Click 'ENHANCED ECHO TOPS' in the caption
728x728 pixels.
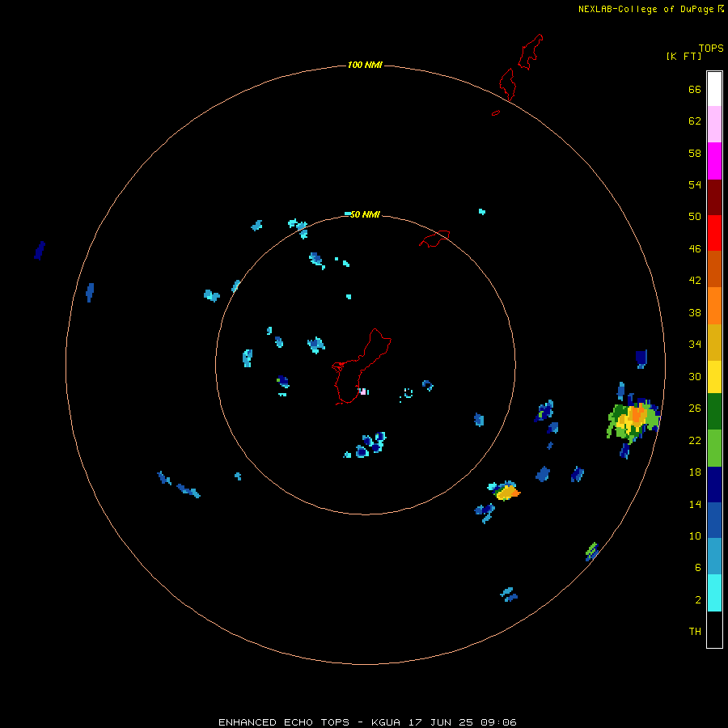pos(284,722)
